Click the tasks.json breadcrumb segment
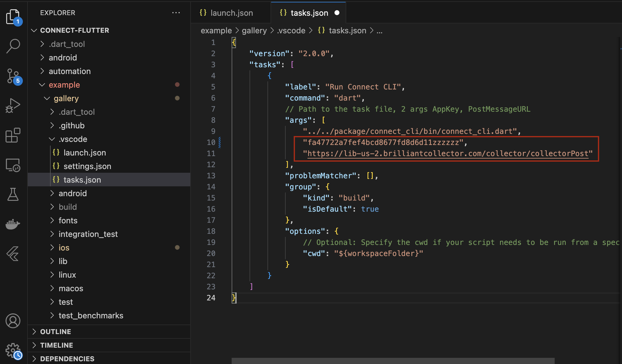Screen dimensions: 622x364 click(x=342, y=31)
